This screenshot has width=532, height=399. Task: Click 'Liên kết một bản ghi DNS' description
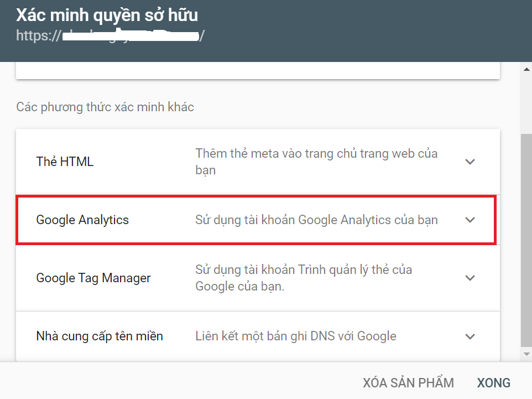(x=296, y=336)
